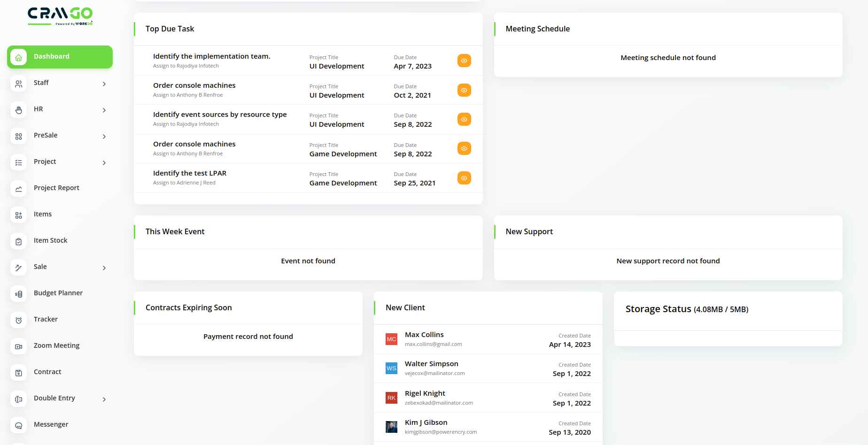Click the Item Stock clipboard icon
The height and width of the screenshot is (445, 868).
(x=18, y=241)
